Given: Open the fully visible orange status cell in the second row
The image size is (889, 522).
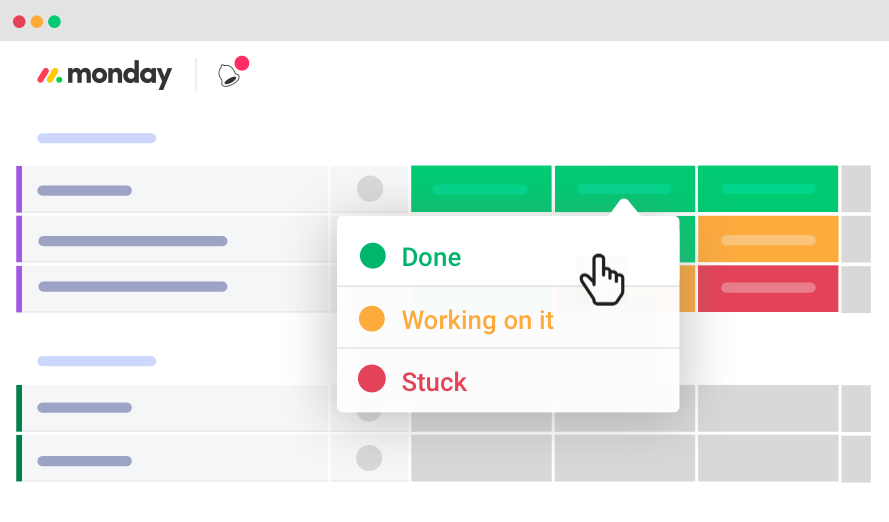Looking at the screenshot, I should 768,240.
